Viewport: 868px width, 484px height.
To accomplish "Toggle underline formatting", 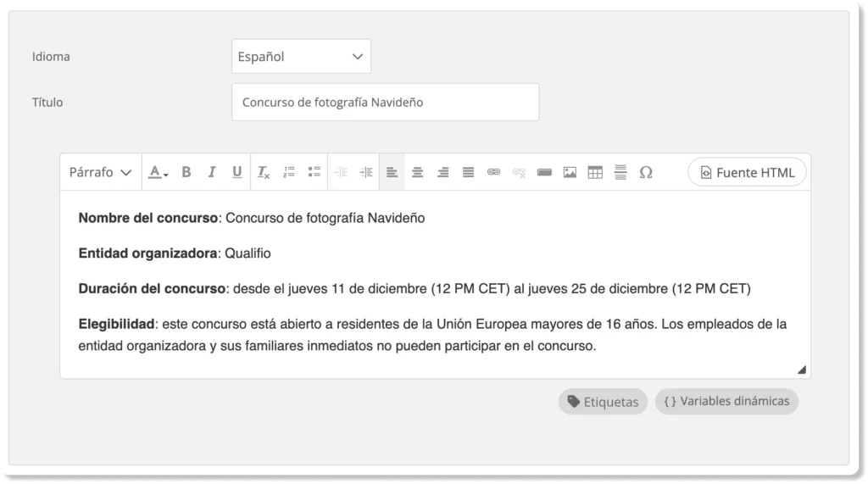I will (x=237, y=172).
